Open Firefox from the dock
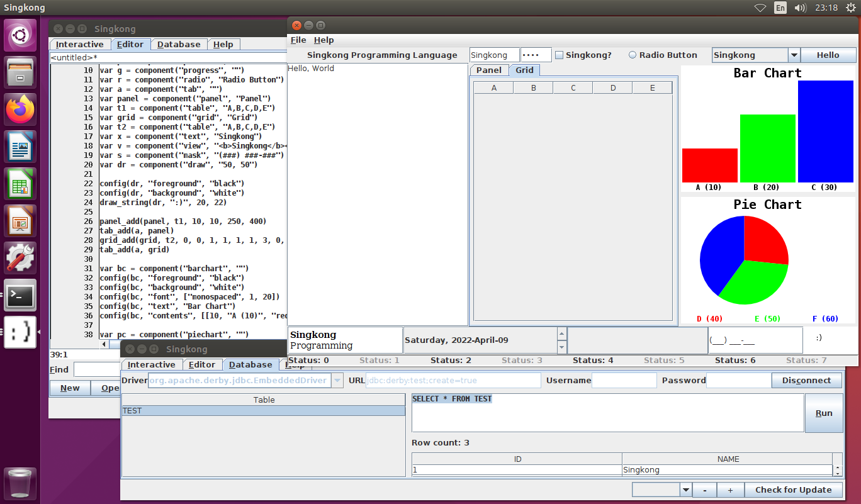Screen dimensions: 861x504 [21, 110]
